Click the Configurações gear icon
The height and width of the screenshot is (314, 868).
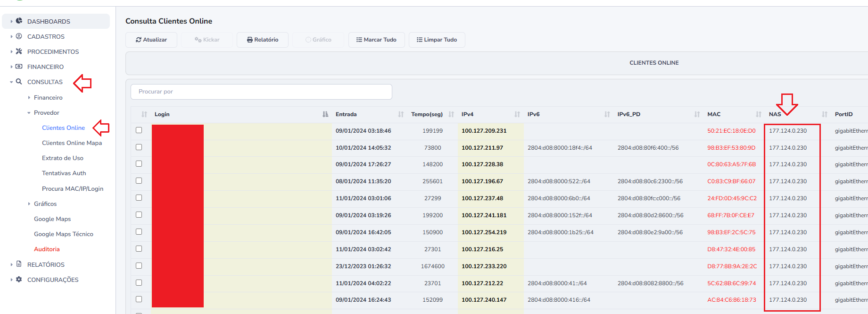[x=19, y=280]
